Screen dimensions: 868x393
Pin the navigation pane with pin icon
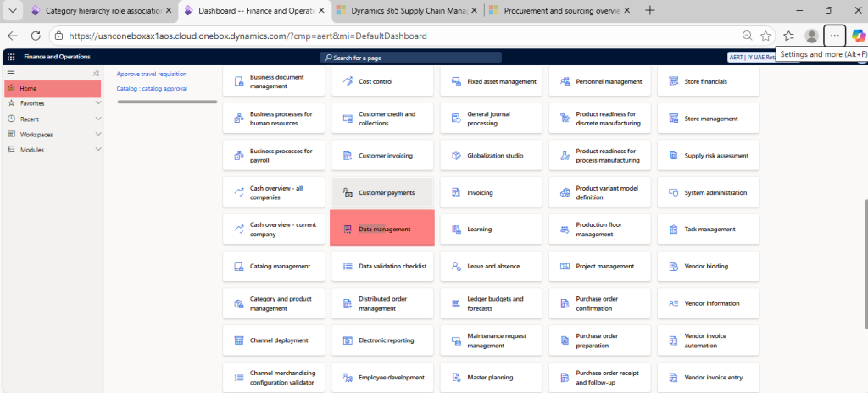tap(97, 74)
